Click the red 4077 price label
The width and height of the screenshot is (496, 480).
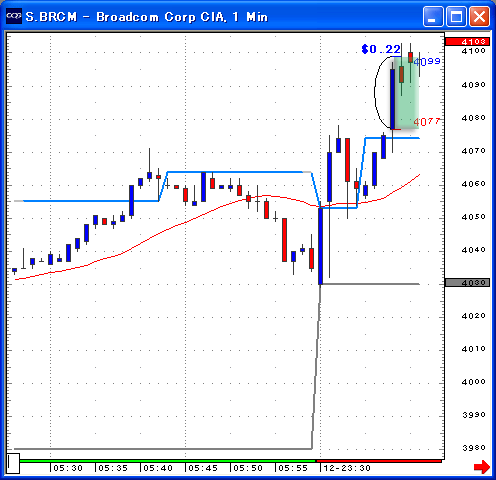point(427,122)
